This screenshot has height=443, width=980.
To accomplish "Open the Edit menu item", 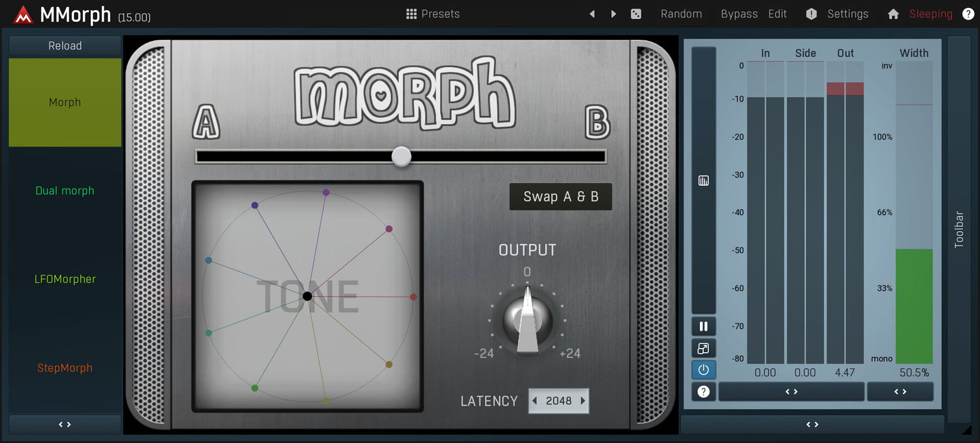I will [x=777, y=14].
